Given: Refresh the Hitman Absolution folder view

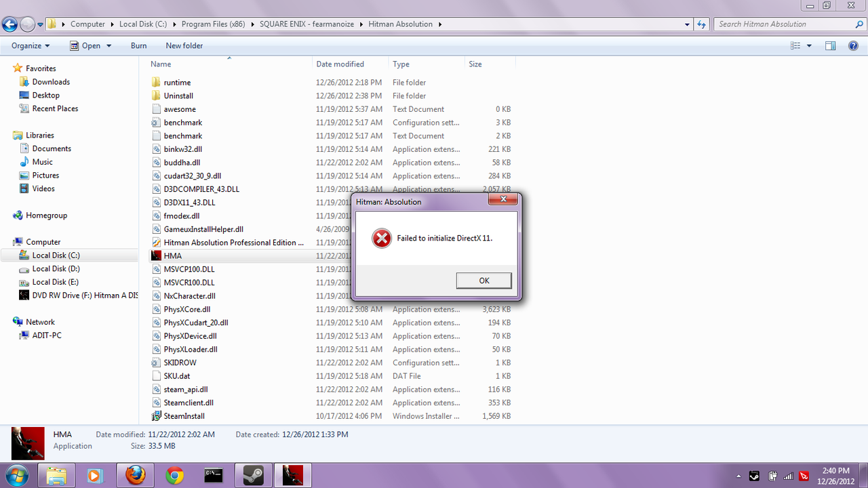Looking at the screenshot, I should click(x=703, y=24).
